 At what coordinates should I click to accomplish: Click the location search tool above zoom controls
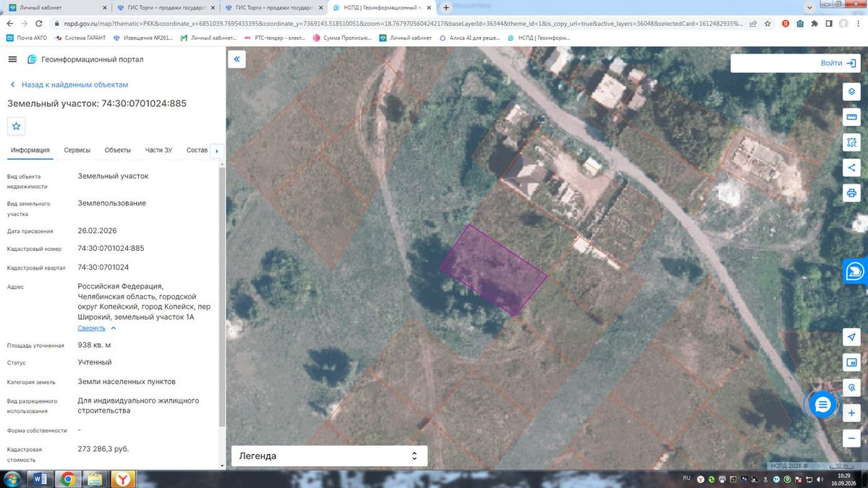click(x=851, y=388)
